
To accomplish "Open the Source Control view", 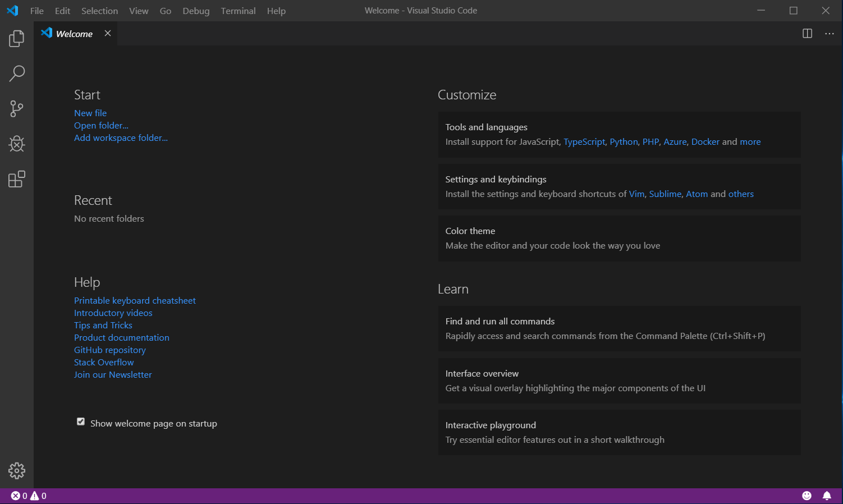I will [x=17, y=109].
